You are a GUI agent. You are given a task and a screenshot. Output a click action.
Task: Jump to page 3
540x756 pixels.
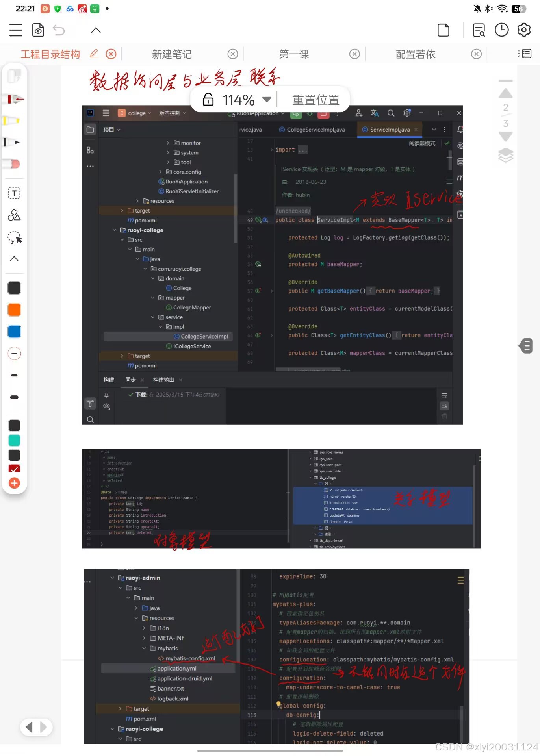tap(506, 124)
